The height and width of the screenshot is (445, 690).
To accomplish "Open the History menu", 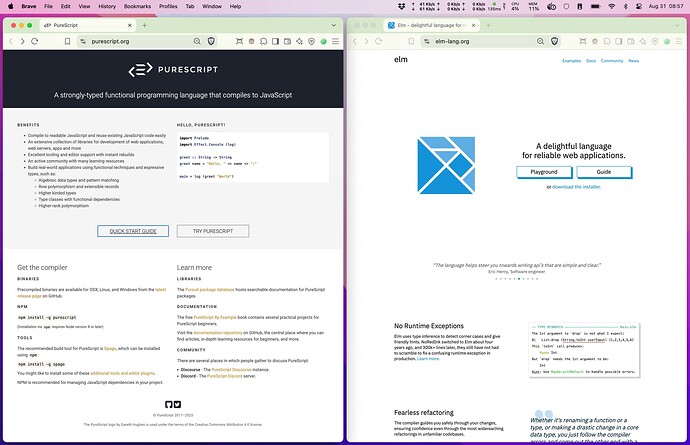I will click(107, 6).
